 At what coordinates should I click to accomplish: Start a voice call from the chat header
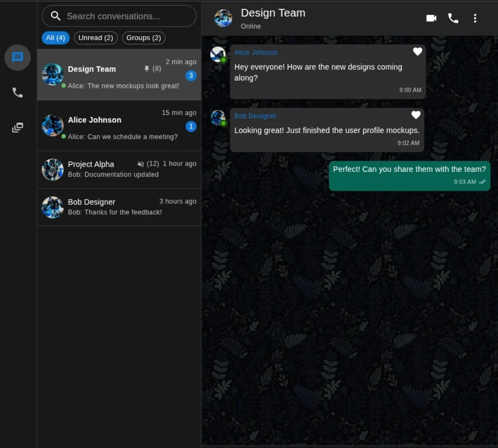(453, 18)
